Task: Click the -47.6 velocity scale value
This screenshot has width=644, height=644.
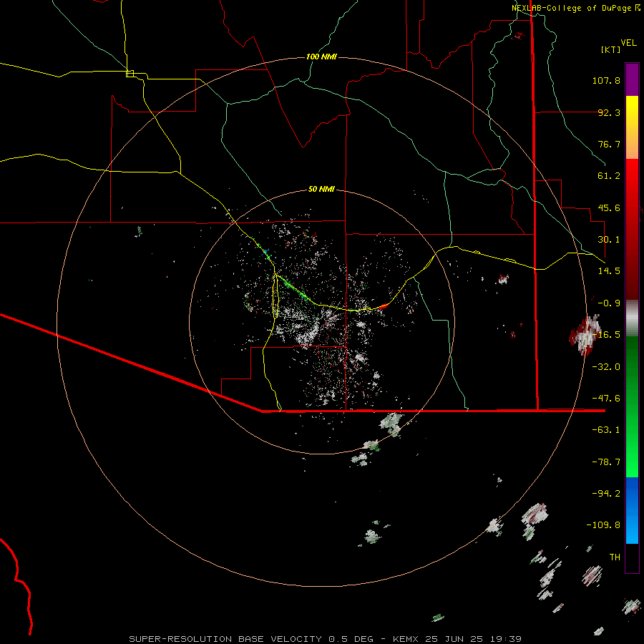Action: [606, 399]
